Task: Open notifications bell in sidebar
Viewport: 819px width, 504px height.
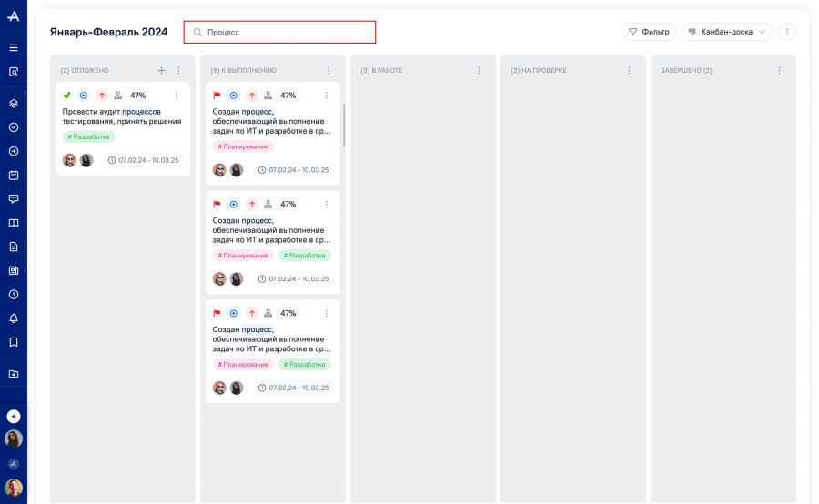Action: tap(14, 318)
